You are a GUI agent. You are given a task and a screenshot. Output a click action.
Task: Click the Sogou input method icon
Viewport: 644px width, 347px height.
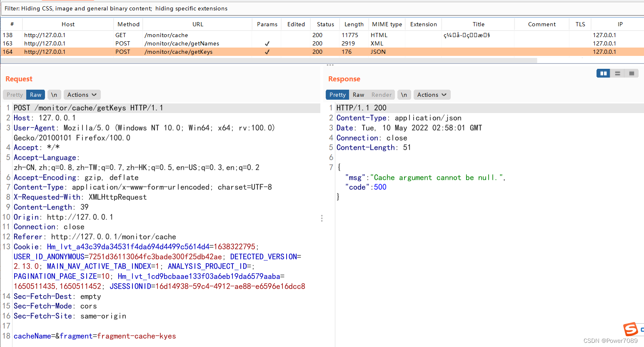[631, 329]
